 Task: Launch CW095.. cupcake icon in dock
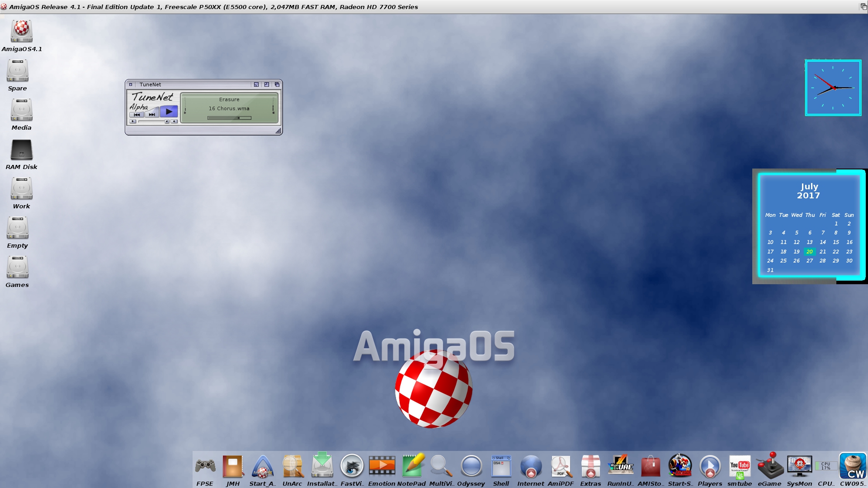853,466
